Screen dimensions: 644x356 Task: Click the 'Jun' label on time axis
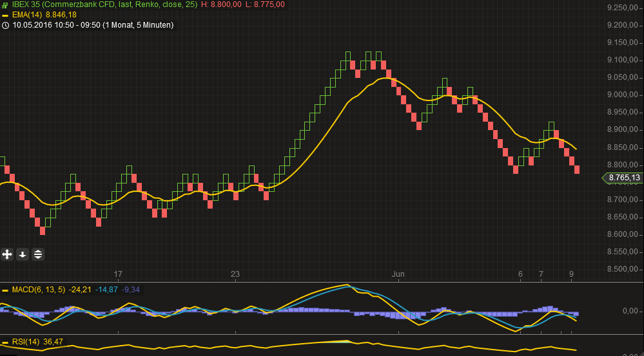click(399, 274)
